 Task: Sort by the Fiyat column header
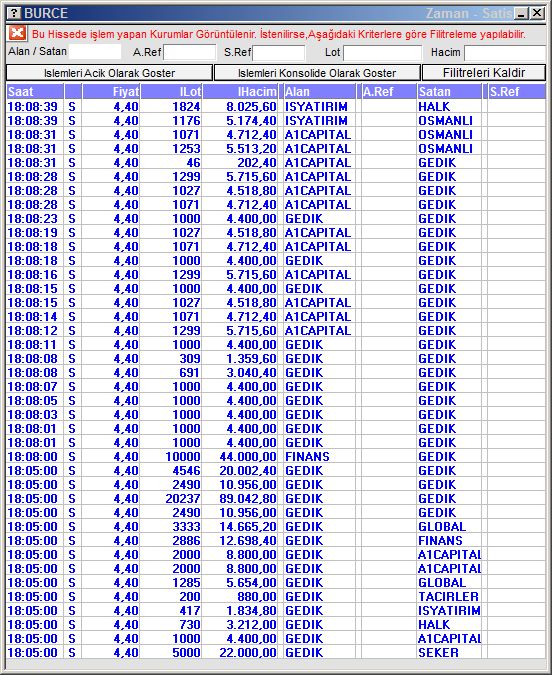tap(111, 92)
